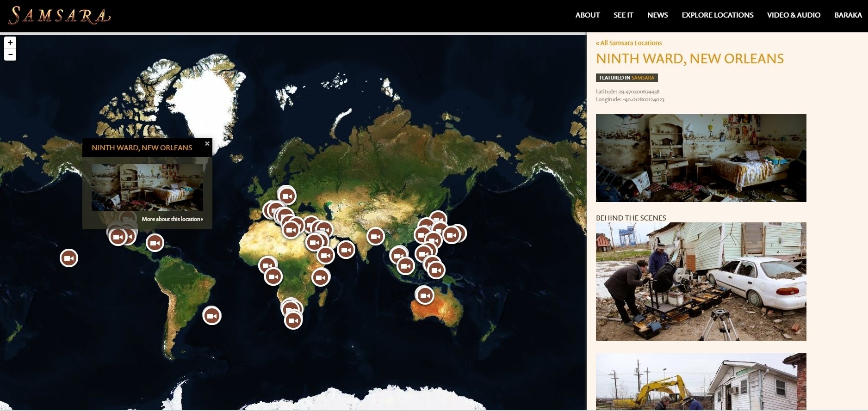868x411 pixels.
Task: Open VIDEO & AUDIO in navigation
Action: click(794, 15)
